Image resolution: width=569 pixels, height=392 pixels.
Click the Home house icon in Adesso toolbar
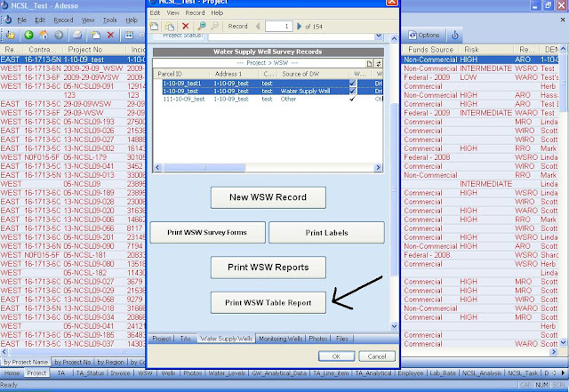[x=44, y=35]
